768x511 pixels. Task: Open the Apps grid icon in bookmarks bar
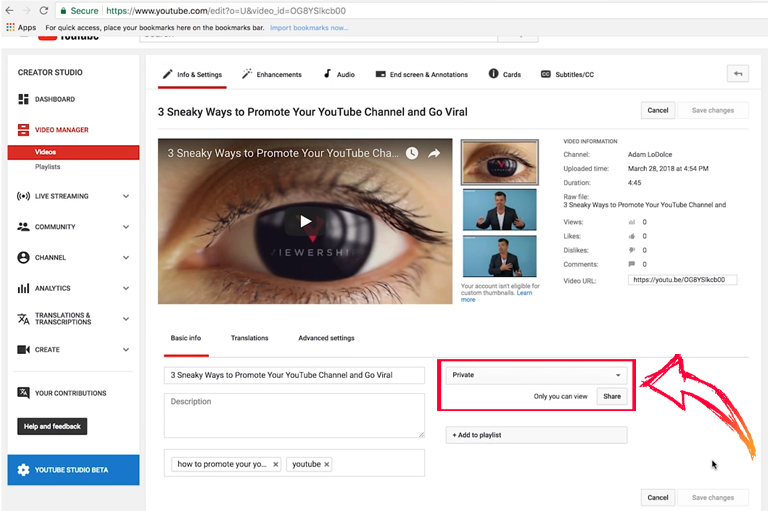(x=10, y=27)
